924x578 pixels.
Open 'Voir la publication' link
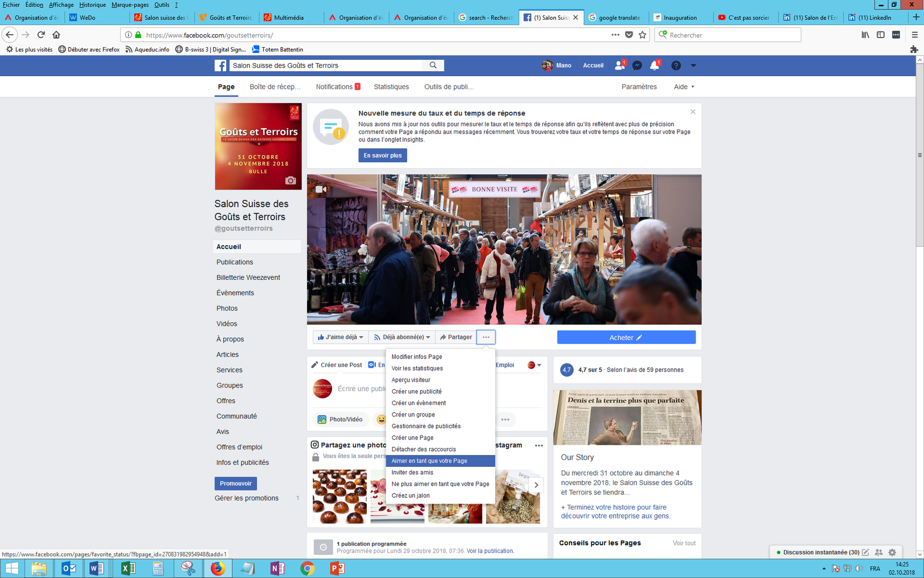(490, 551)
